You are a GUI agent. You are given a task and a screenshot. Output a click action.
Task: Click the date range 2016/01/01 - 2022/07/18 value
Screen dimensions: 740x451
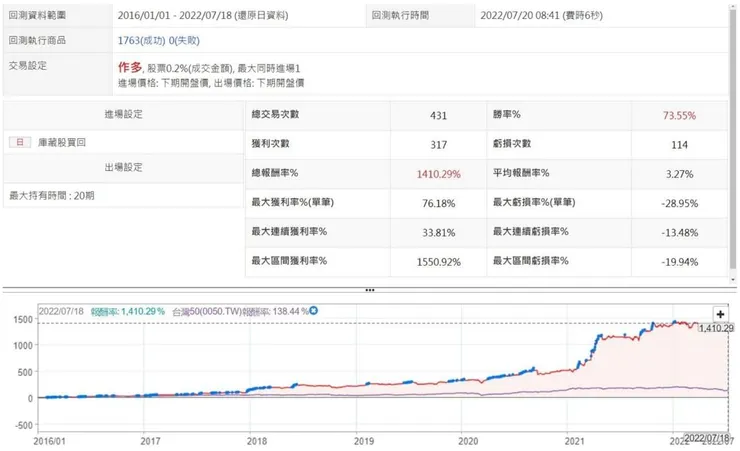[x=203, y=15]
